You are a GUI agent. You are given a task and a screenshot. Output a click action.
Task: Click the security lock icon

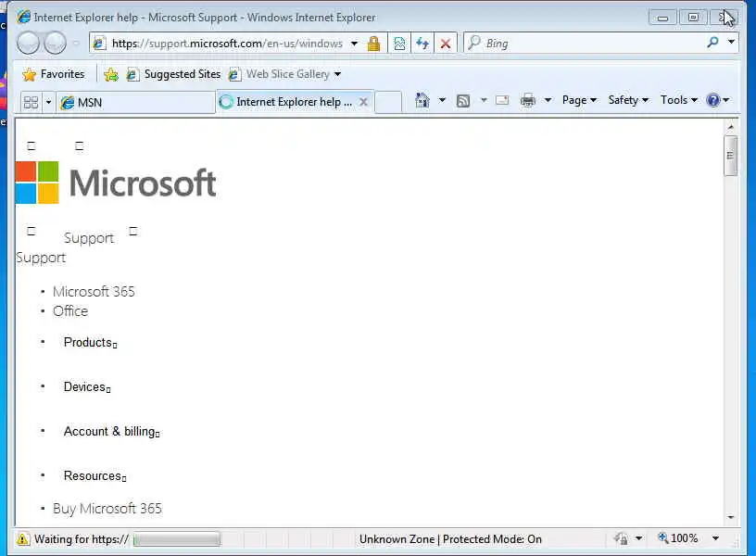(373, 44)
